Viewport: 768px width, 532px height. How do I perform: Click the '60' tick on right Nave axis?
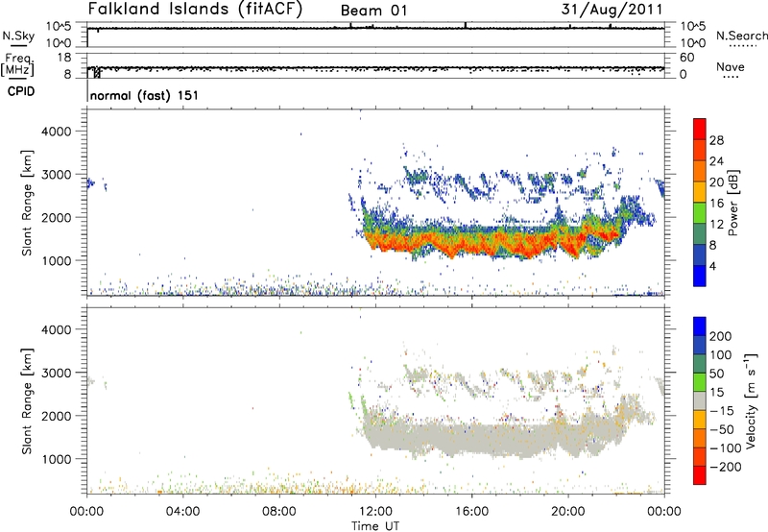686,58
